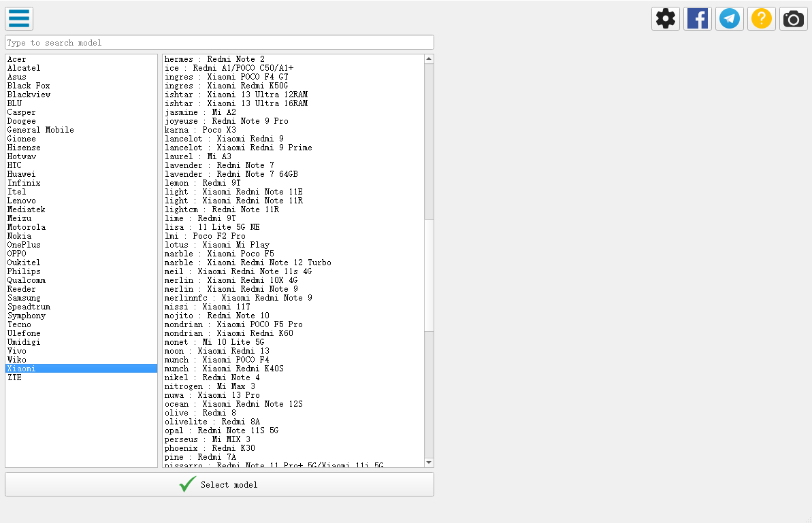Select Samsung in the brand list
Screen dimensions: 812x523
click(x=24, y=298)
